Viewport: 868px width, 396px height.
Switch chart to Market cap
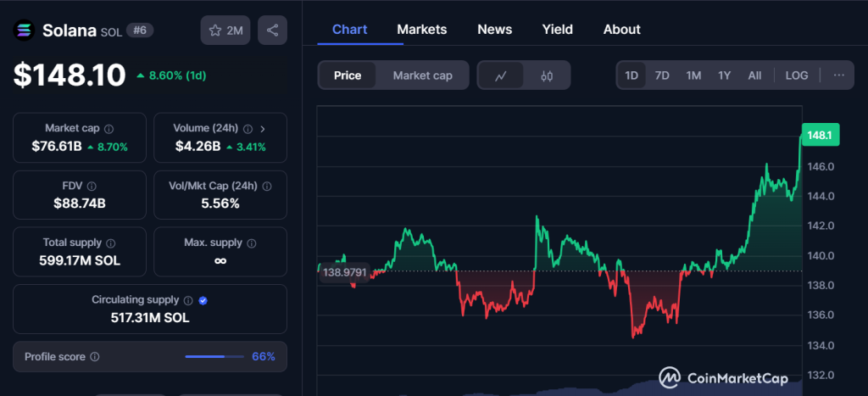tap(422, 75)
